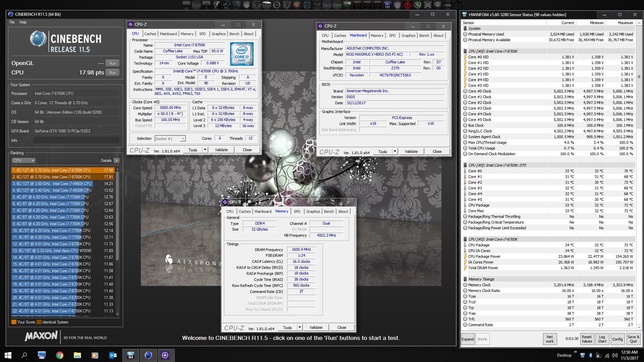644x362 pixels.
Task: Open taskbar search magnifier
Action: click(x=24, y=355)
